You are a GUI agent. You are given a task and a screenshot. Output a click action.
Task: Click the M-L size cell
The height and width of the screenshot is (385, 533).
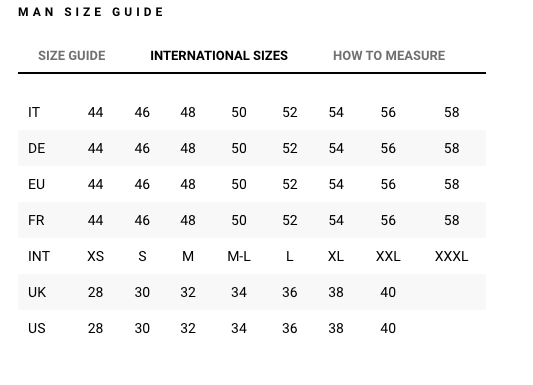(x=239, y=257)
